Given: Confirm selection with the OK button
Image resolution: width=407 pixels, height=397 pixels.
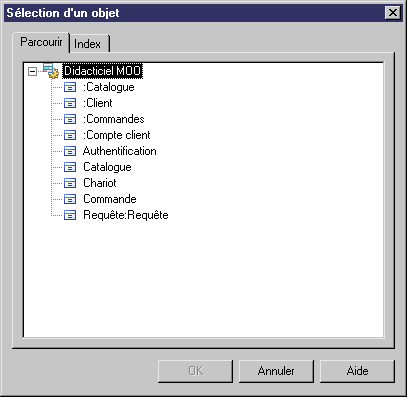Looking at the screenshot, I should [x=195, y=371].
